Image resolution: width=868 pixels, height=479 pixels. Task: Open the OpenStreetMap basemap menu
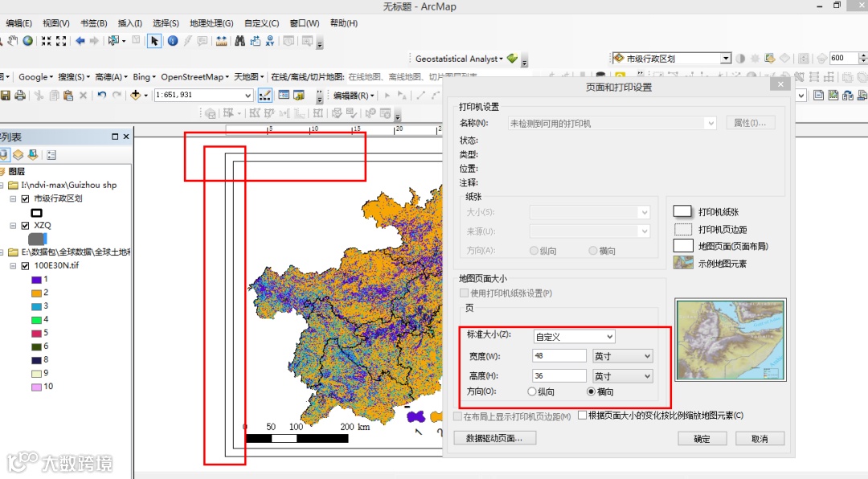click(x=194, y=77)
